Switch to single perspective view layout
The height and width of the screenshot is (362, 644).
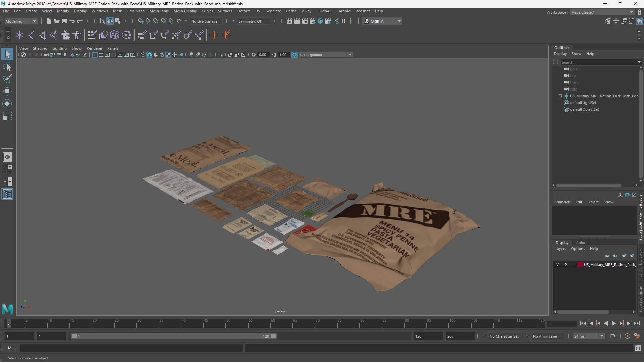pos(7,157)
